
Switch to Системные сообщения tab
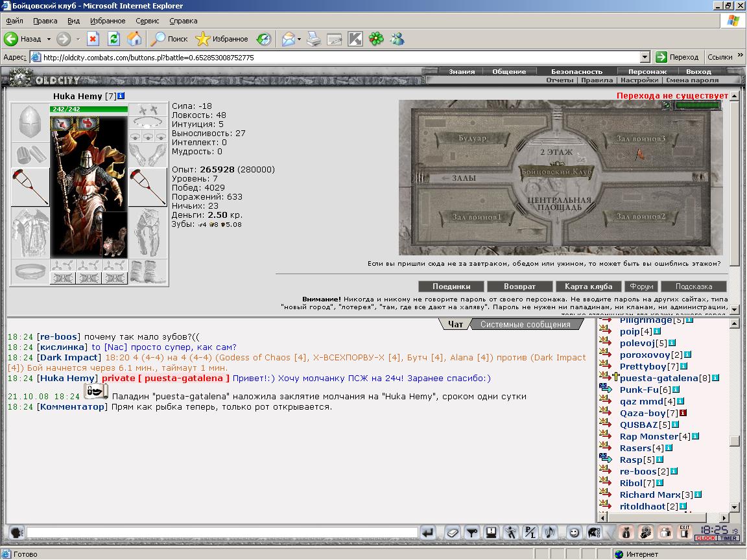tap(525, 324)
